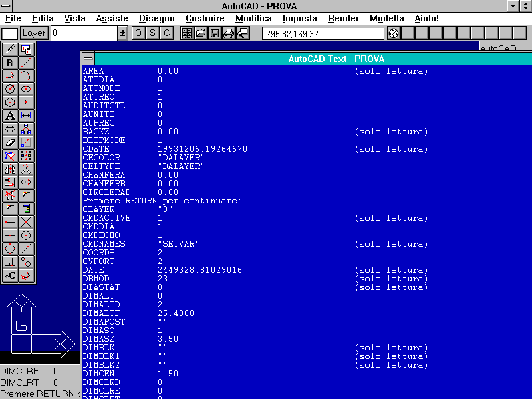
Task: Open the Disegno menu
Action: [157, 19]
